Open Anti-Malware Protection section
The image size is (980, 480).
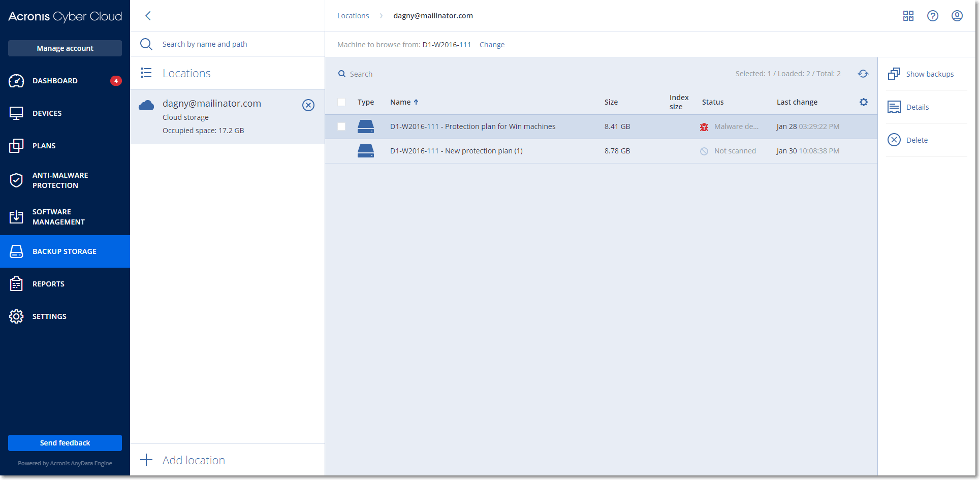coord(65,180)
